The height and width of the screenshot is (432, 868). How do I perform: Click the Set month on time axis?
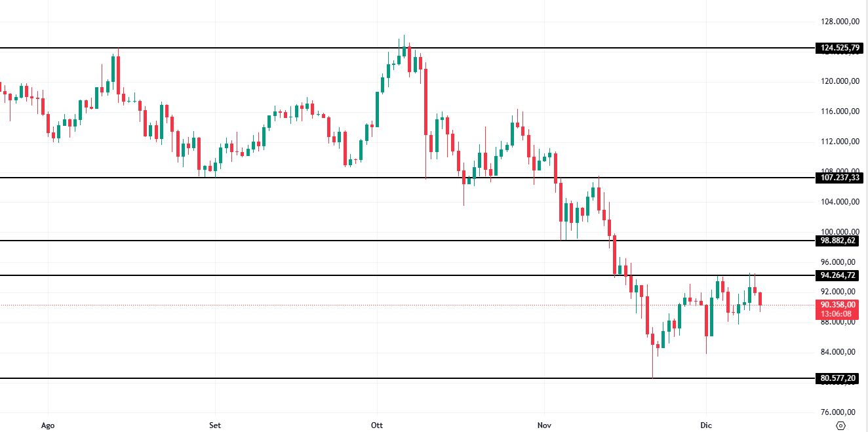[x=215, y=425]
